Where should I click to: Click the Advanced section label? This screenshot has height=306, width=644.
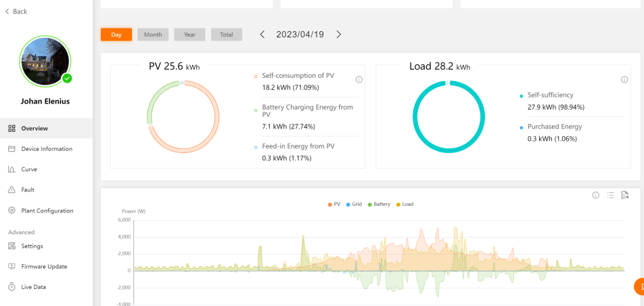(22, 232)
